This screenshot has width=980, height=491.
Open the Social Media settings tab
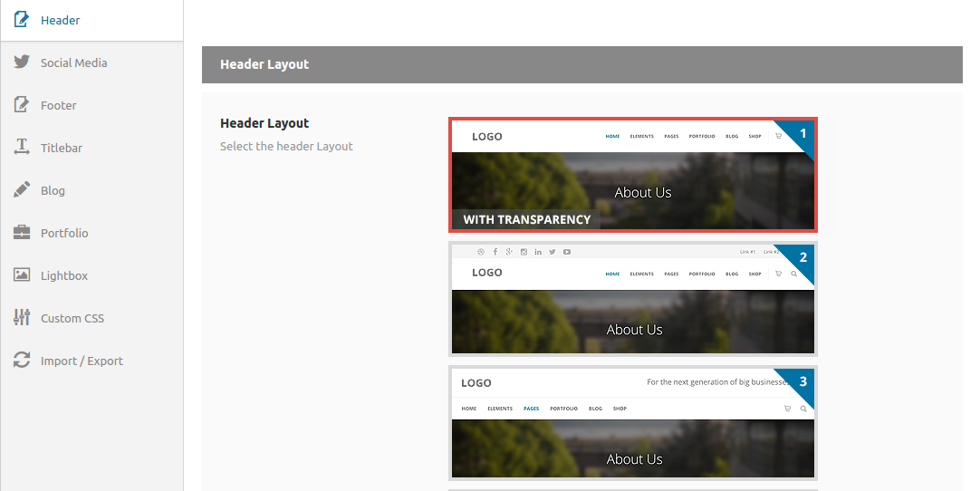[91, 63]
